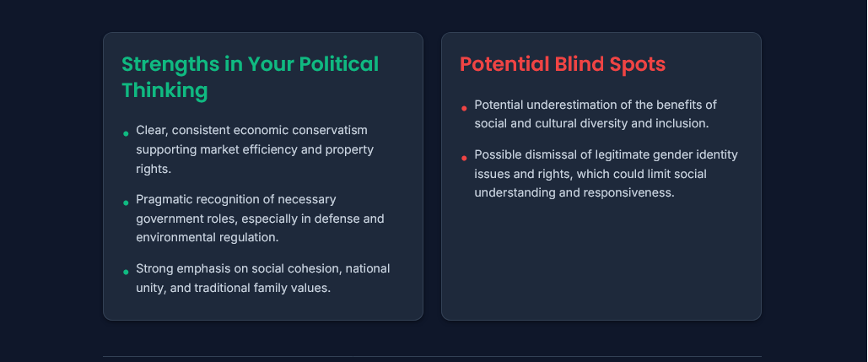Click the word "Thinking" in the green heading
Image resolution: width=868 pixels, height=362 pixels.
(x=165, y=90)
